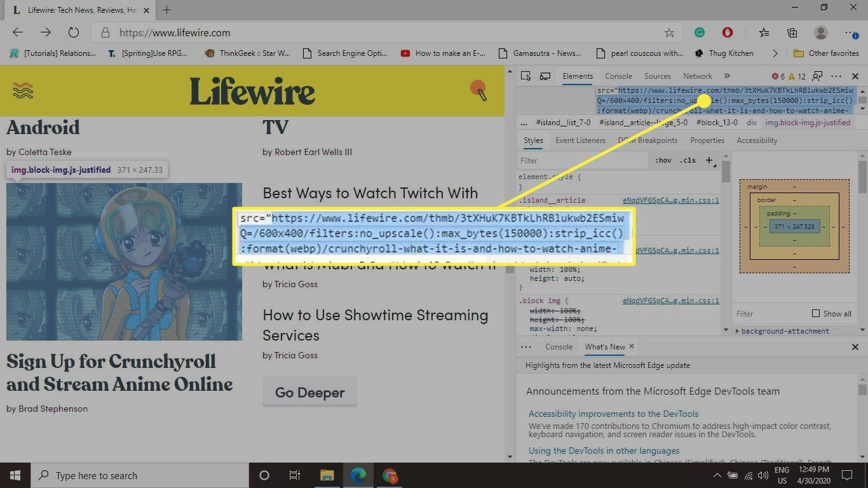Close the bottom DevTools drawer
Viewport: 868px width, 488px height.
pos(855,347)
